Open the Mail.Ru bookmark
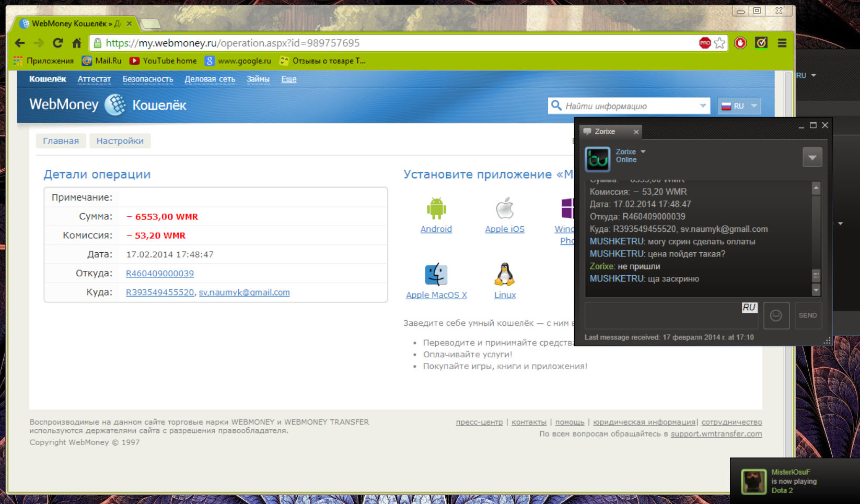Screen dimensions: 860x504 pyautogui.click(x=102, y=61)
